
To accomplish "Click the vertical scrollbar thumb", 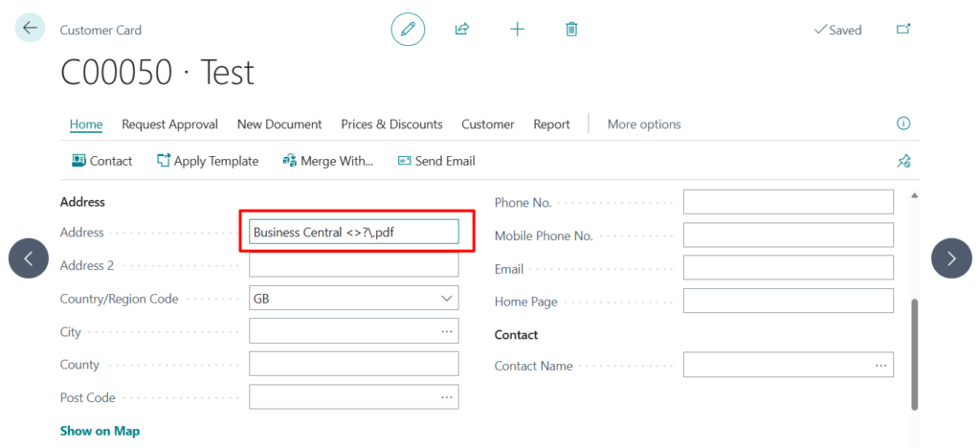I will 914,352.
